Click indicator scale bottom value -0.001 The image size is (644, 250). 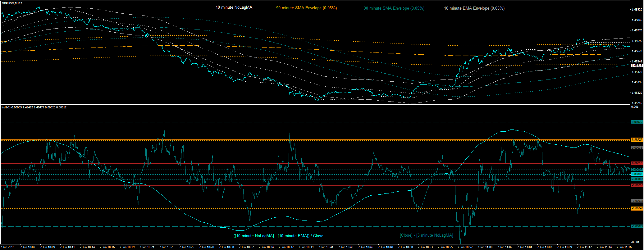coord(635,242)
